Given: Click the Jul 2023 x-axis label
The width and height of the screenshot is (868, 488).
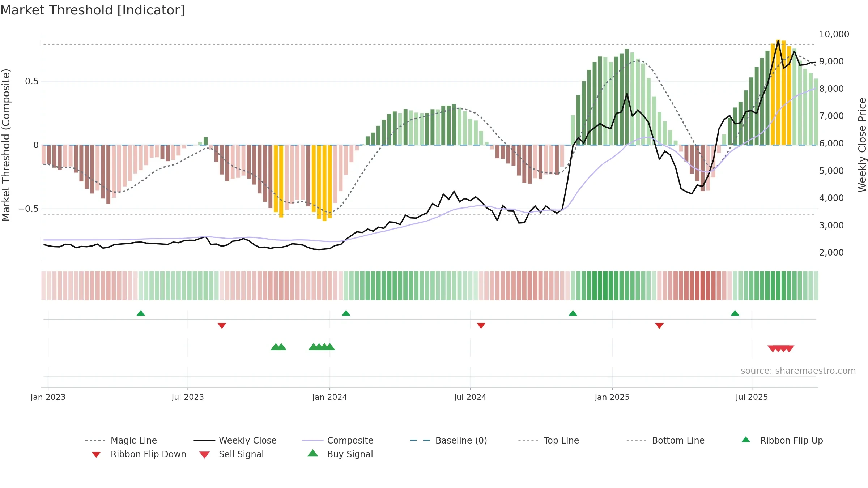Looking at the screenshot, I should coord(188,397).
